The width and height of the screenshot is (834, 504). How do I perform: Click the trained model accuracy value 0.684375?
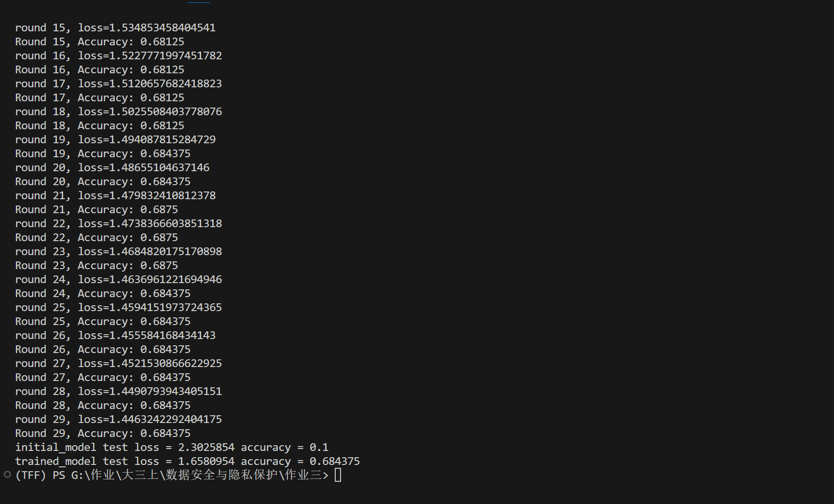pos(334,461)
